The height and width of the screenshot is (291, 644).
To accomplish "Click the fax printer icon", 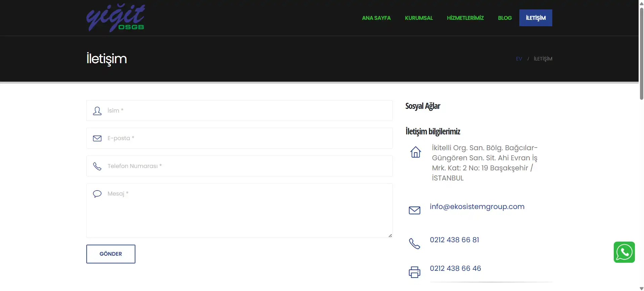I will coord(415,272).
